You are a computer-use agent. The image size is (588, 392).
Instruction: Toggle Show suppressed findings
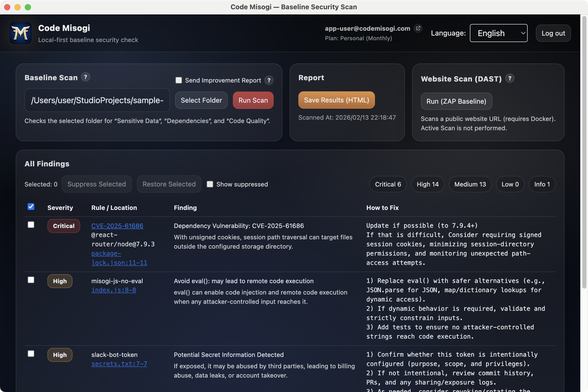(210, 184)
